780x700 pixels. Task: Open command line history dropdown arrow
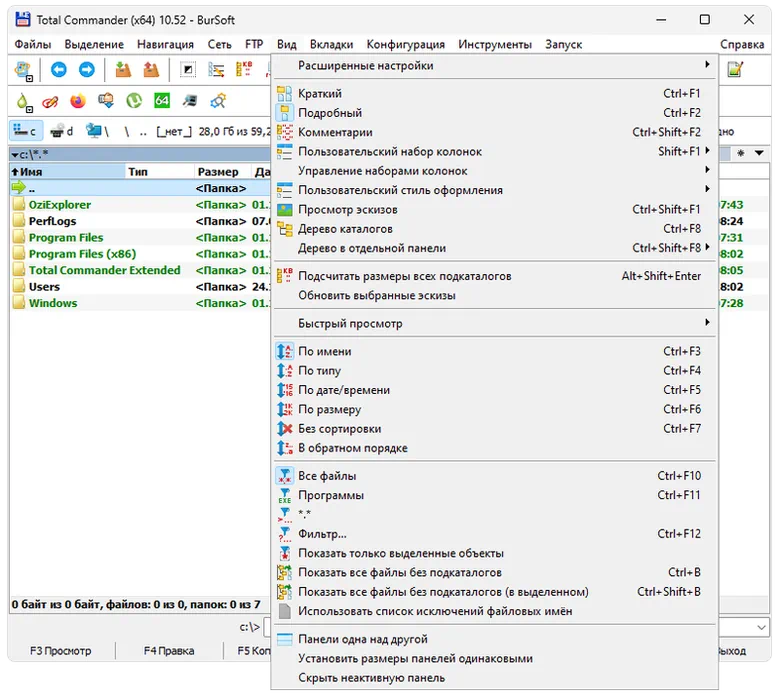click(x=761, y=627)
